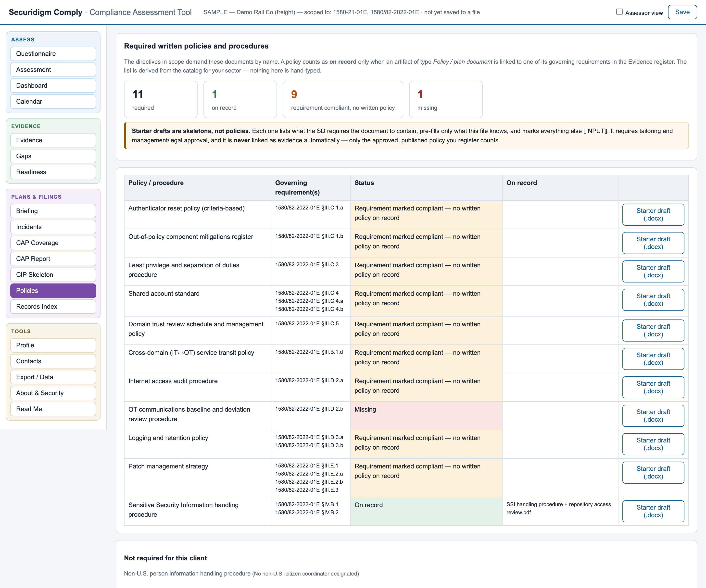Click the '11 required' summary card
The width and height of the screenshot is (706, 588).
click(161, 99)
